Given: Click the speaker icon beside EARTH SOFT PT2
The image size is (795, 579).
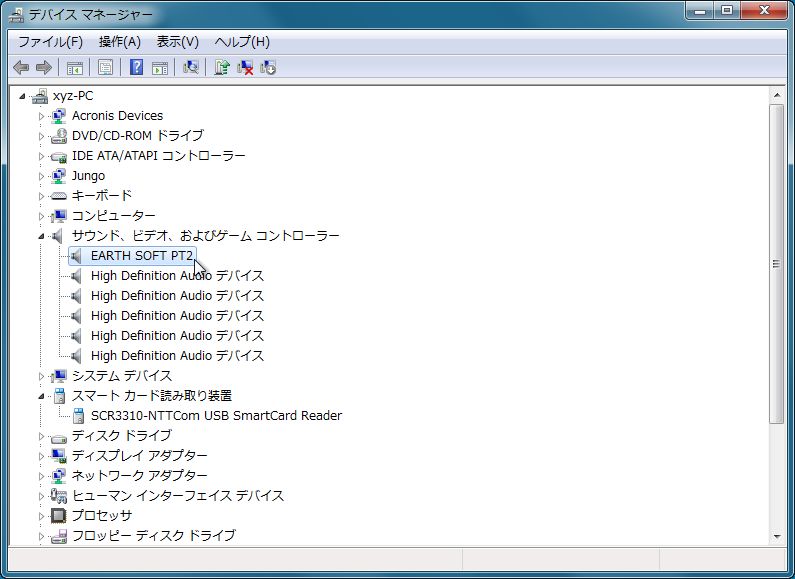Looking at the screenshot, I should [x=75, y=256].
